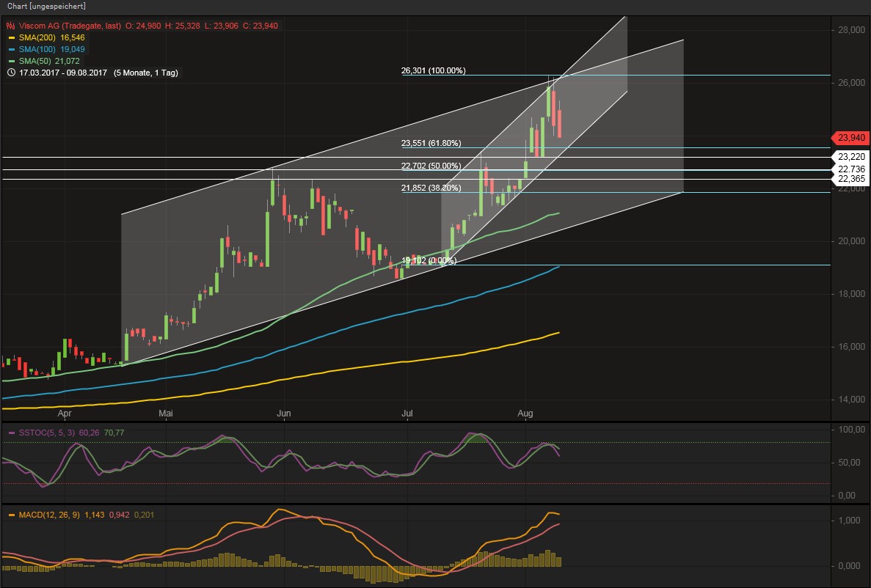Image resolution: width=871 pixels, height=588 pixels.
Task: Click the purple SSTOC legend marker
Action: (11, 433)
